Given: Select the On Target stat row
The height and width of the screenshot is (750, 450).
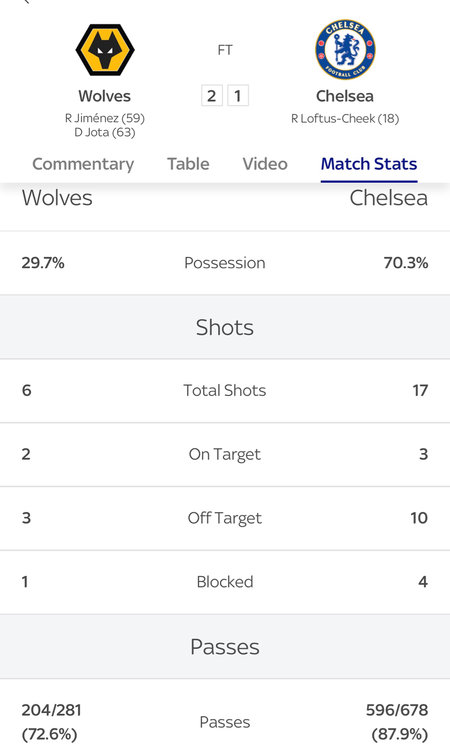Looking at the screenshot, I should click(x=225, y=454).
